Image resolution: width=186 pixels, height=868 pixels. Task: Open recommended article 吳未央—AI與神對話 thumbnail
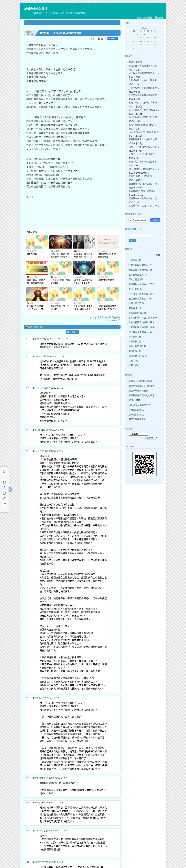(84, 268)
